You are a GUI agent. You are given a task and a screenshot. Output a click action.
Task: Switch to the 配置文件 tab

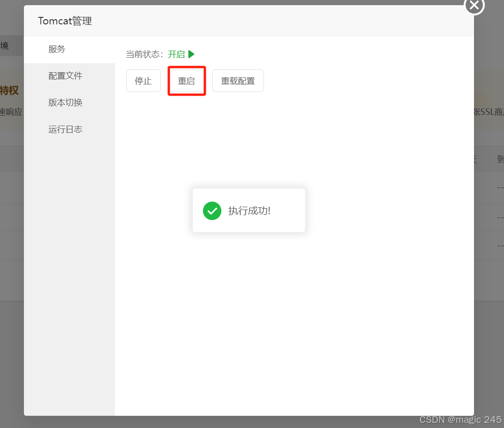[x=69, y=76]
